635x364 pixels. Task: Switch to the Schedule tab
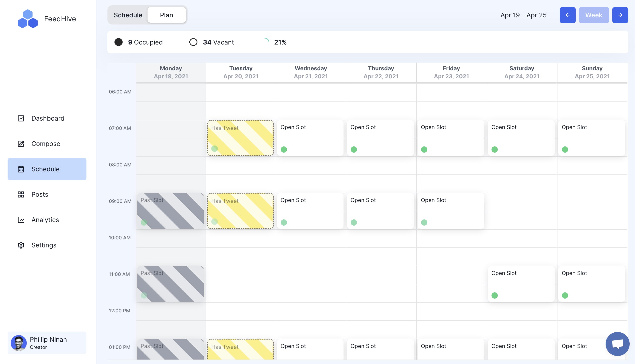click(128, 15)
